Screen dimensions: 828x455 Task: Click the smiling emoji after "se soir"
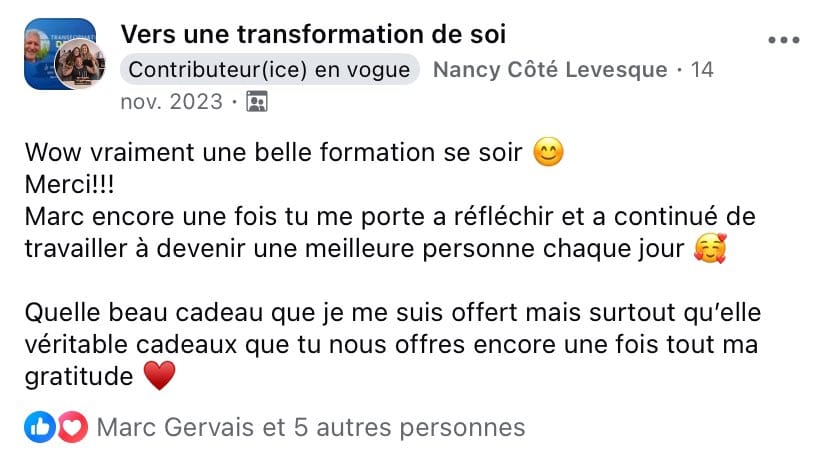point(547,153)
